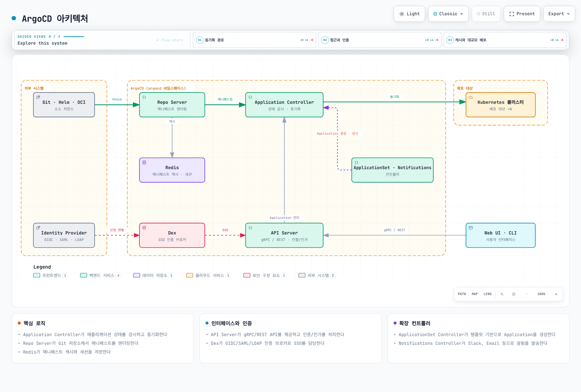Click external-link icon on Identity Provider node

coord(38,228)
